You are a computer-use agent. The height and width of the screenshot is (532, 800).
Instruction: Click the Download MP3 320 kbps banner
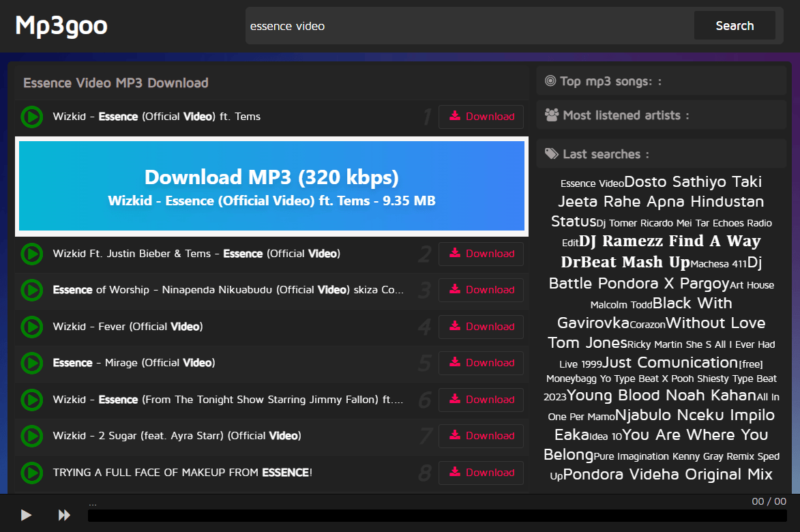point(271,186)
